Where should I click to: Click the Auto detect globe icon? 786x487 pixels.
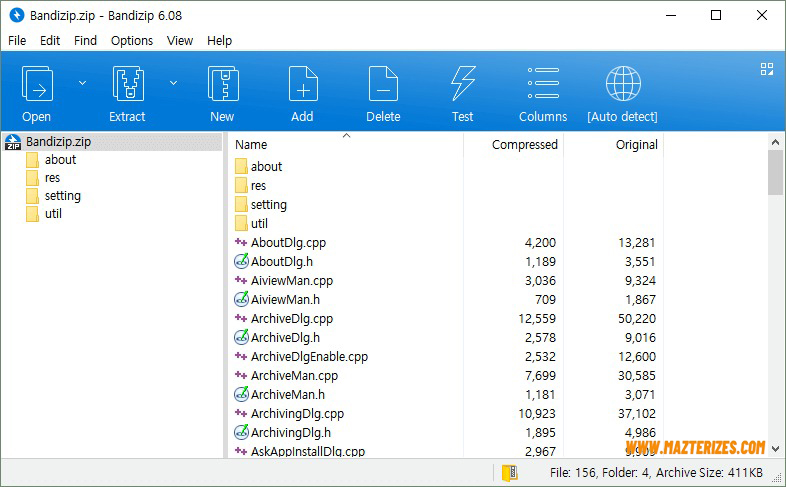click(623, 84)
